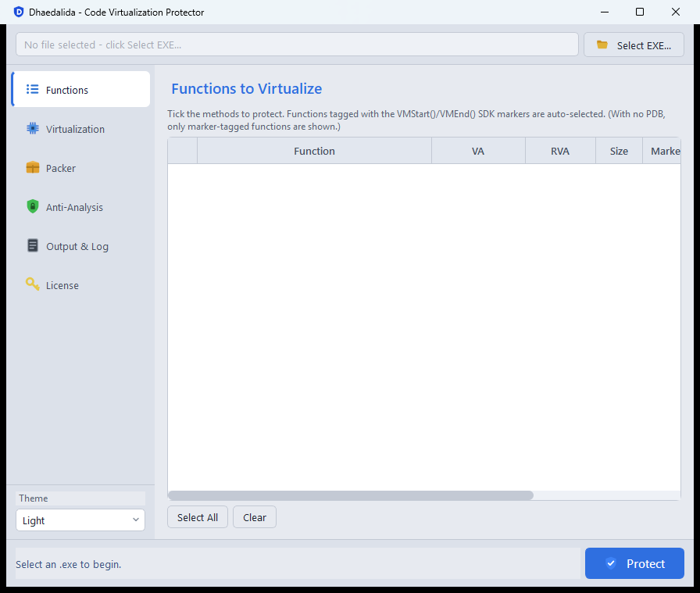Click the Anti-Analysis shield icon

tap(33, 206)
